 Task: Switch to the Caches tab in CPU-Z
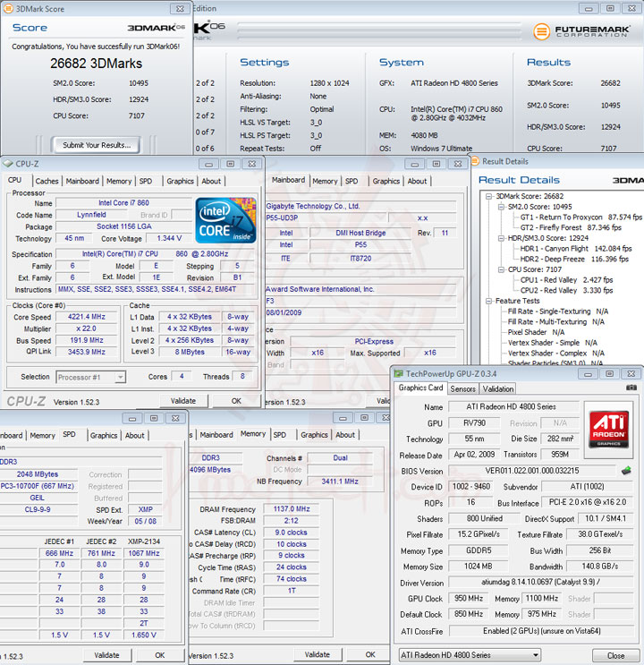pyautogui.click(x=47, y=181)
